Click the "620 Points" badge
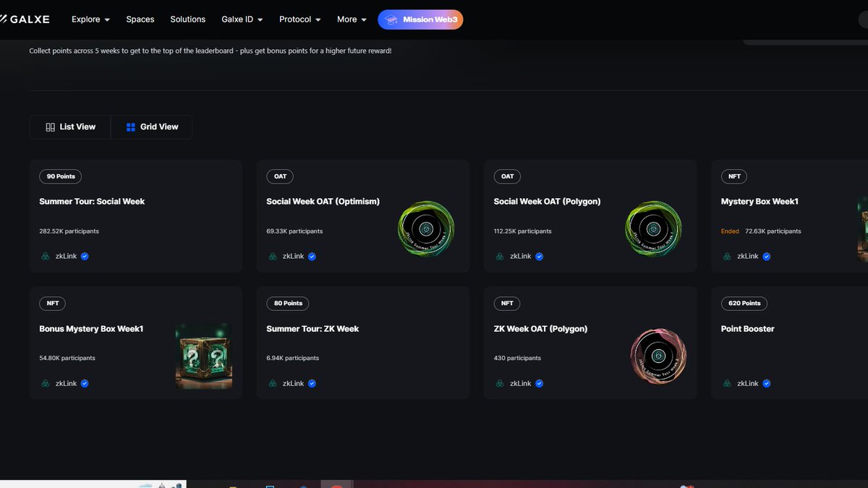This screenshot has height=488, width=868. coord(744,304)
